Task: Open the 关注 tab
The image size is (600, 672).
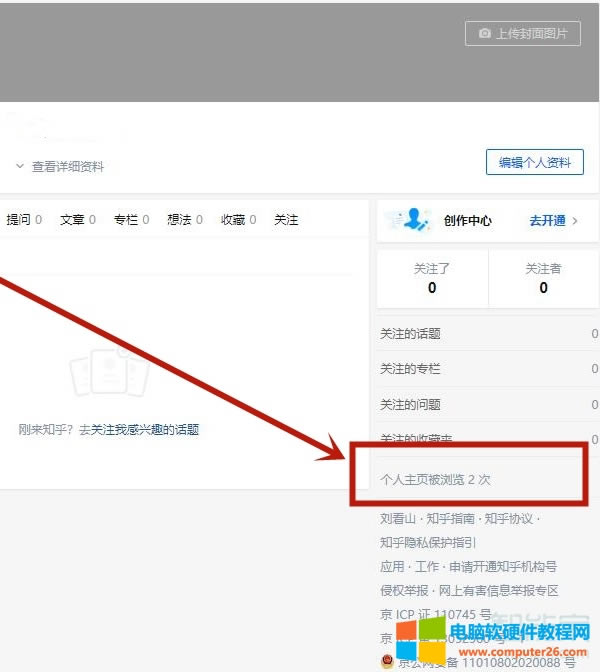Action: coord(286,220)
